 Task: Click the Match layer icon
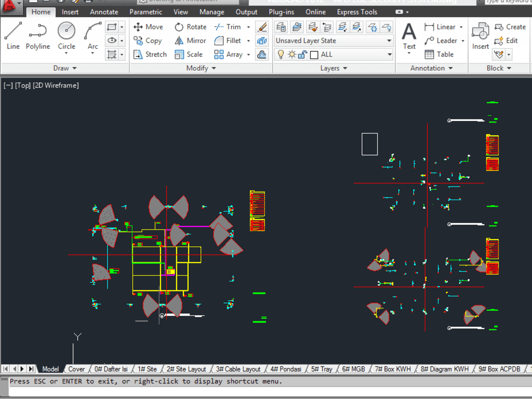tap(312, 27)
